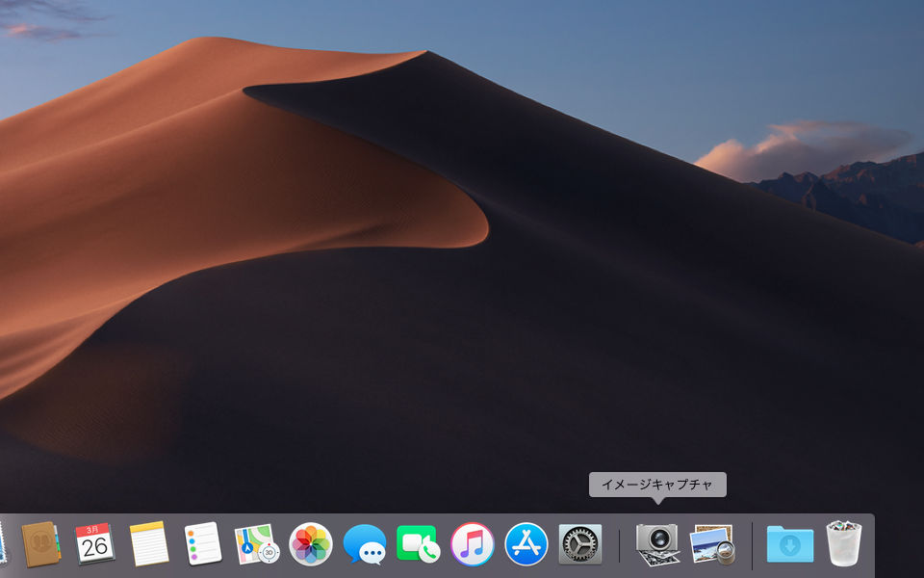This screenshot has height=578, width=924.
Task: Launch iTunes music app
Action: click(472, 543)
